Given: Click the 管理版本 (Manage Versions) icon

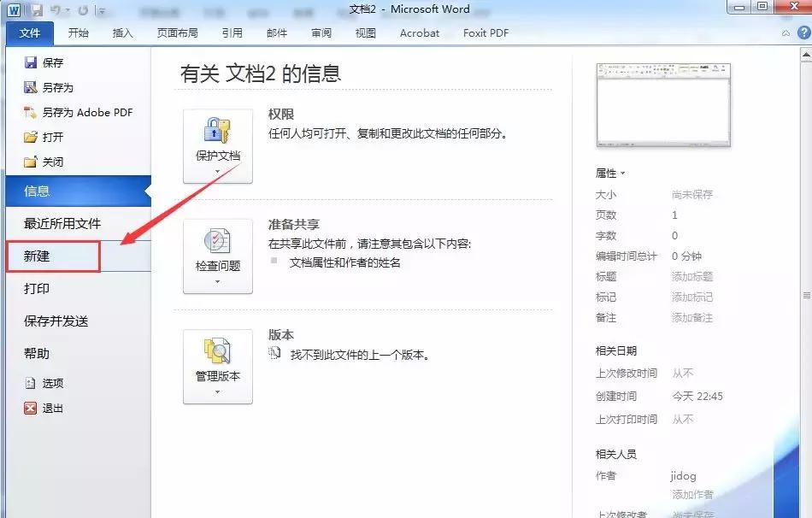Looking at the screenshot, I should (x=217, y=363).
